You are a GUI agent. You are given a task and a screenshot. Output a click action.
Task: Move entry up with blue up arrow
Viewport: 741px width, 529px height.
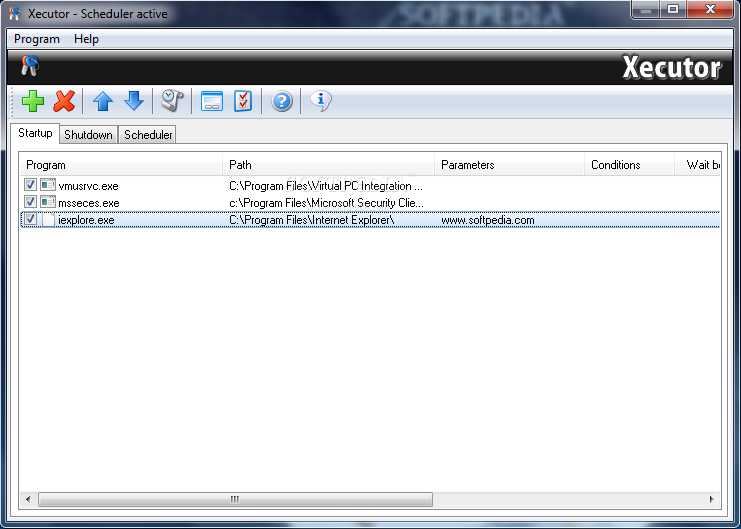(x=103, y=101)
